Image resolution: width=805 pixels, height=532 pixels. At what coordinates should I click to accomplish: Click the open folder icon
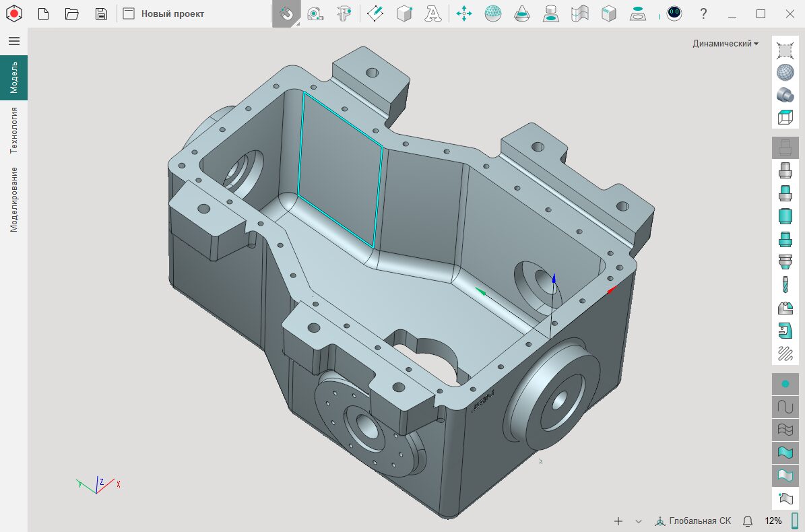[x=72, y=13]
